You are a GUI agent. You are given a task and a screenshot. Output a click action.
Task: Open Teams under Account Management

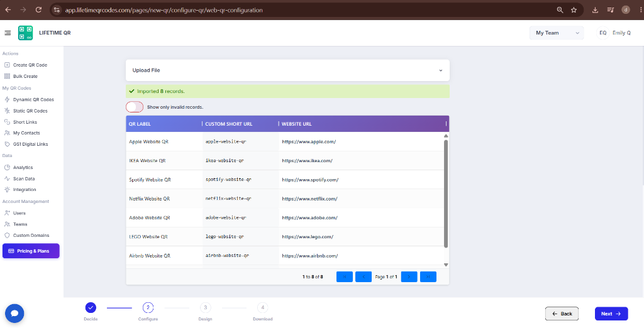16,224
